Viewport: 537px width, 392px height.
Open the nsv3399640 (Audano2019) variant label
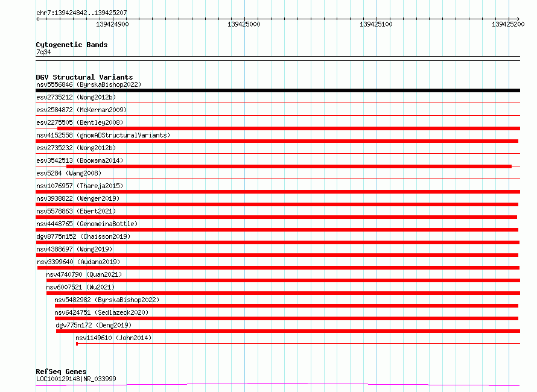78,262
